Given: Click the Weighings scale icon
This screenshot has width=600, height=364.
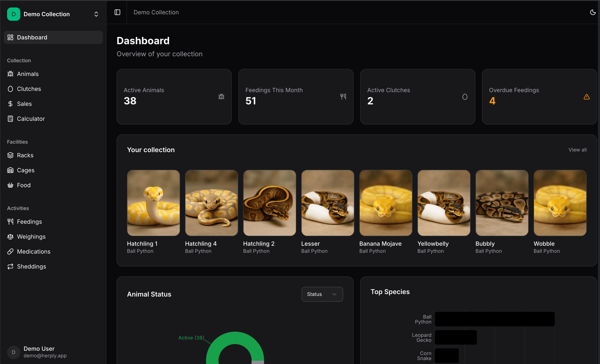Looking at the screenshot, I should [10, 237].
